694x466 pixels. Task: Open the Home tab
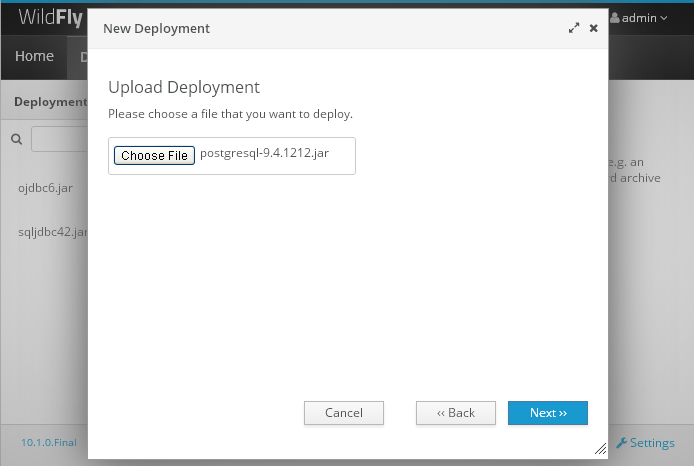click(34, 56)
